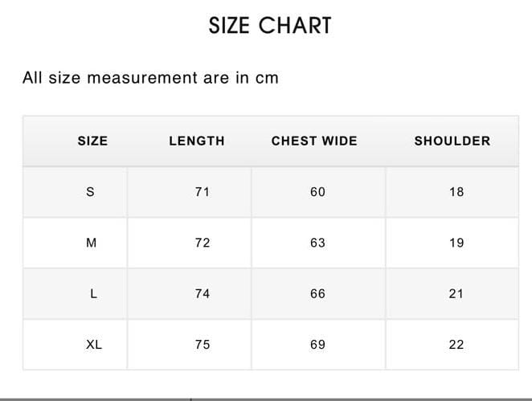Select the LENGTH column header
Screen dimensions: 532x401
coord(197,141)
